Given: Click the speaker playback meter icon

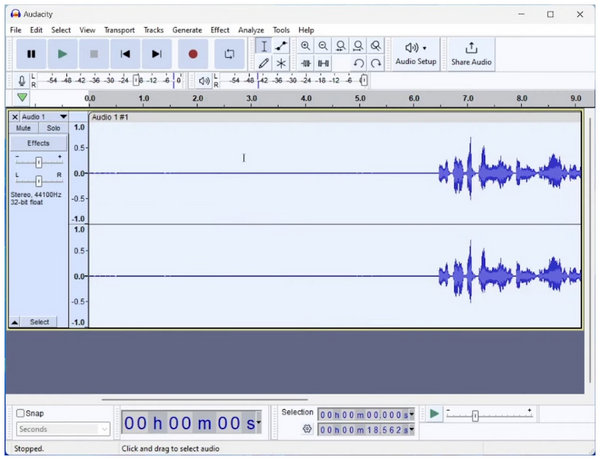Looking at the screenshot, I should point(204,81).
